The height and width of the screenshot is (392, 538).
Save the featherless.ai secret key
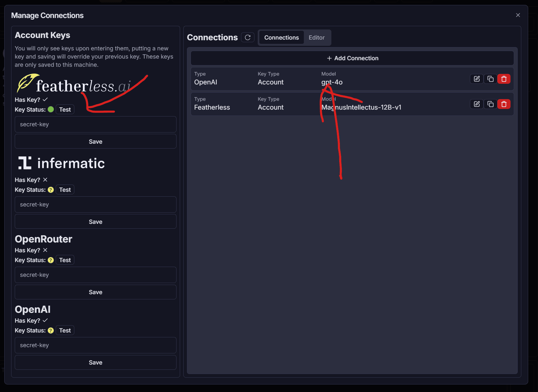click(x=96, y=141)
